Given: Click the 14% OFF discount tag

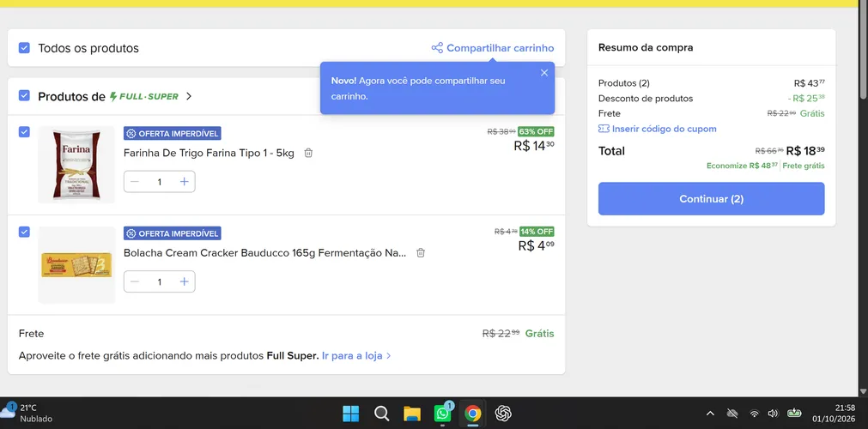Looking at the screenshot, I should (x=537, y=232).
